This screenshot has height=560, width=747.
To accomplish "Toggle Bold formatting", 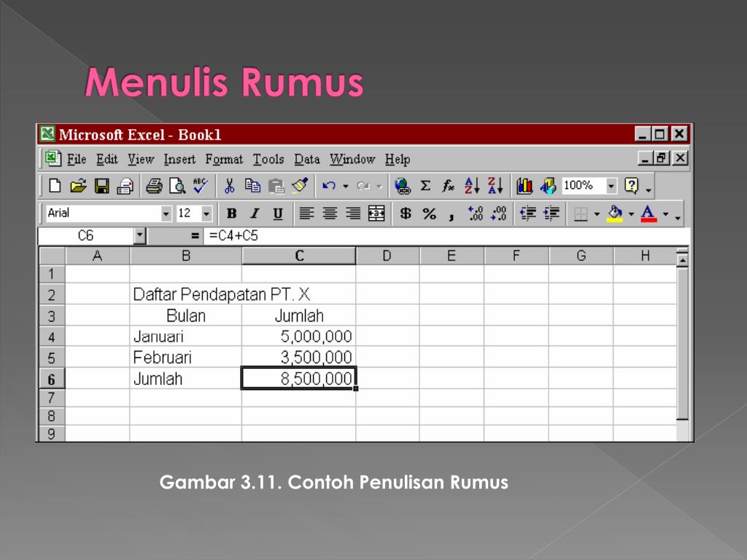I will click(231, 214).
